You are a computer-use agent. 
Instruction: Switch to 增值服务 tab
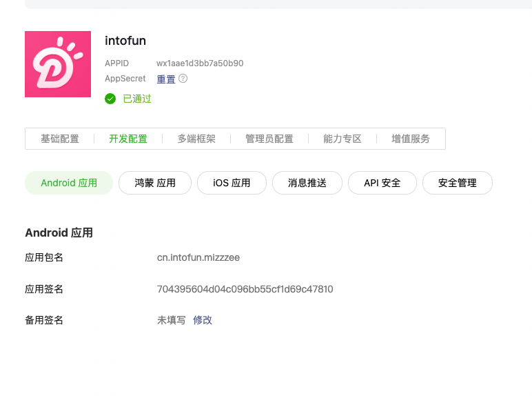pyautogui.click(x=411, y=139)
